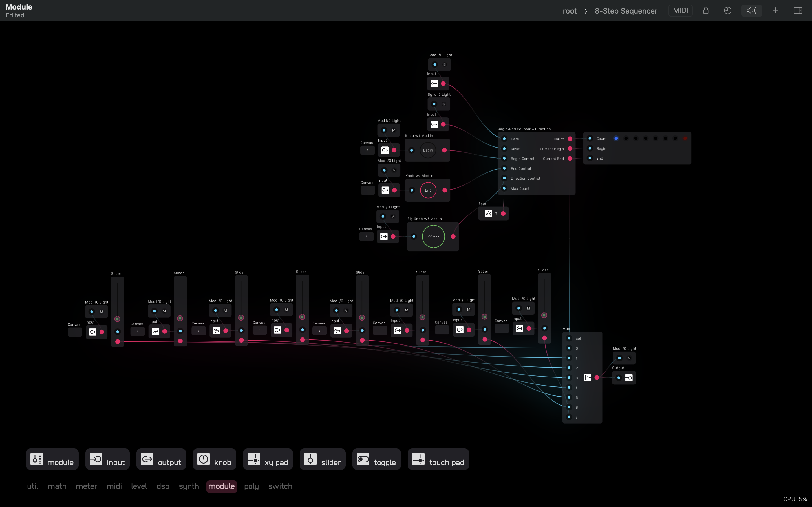Switch to the synth category tab

tap(189, 486)
